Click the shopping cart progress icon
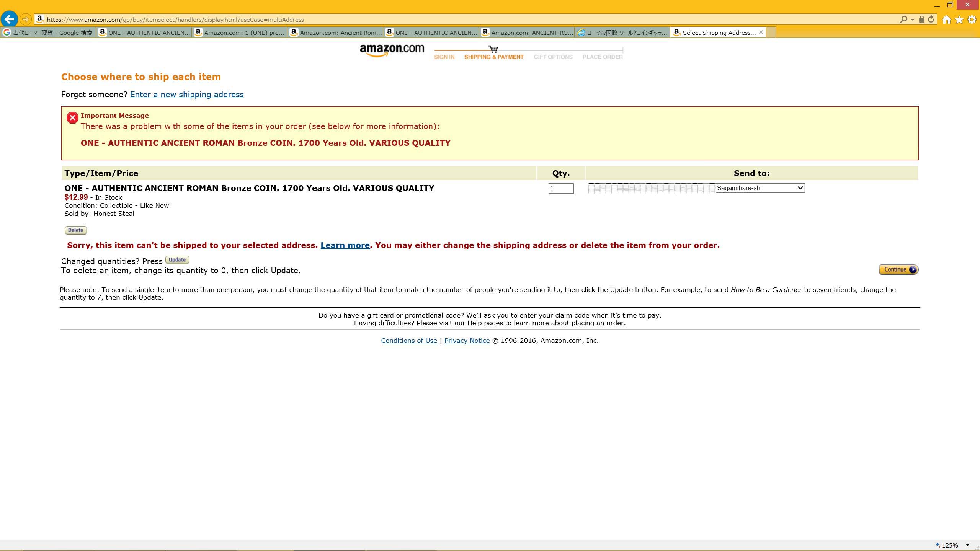 [493, 49]
